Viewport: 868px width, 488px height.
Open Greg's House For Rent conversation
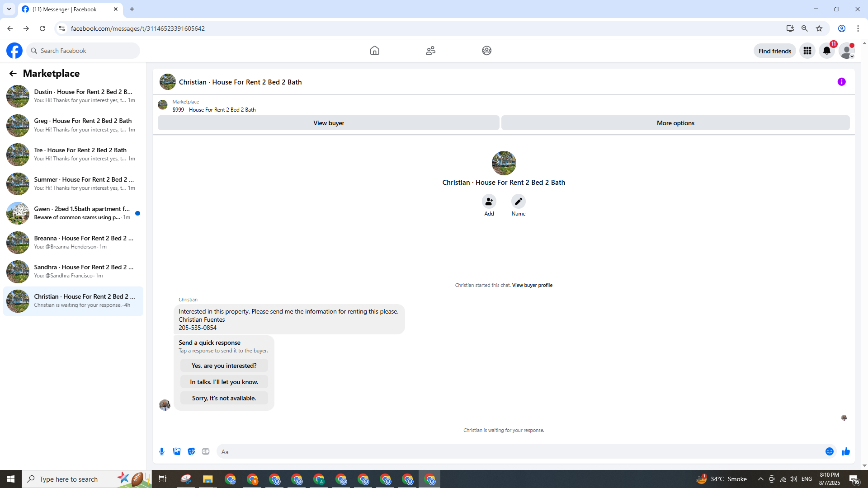coord(73,125)
